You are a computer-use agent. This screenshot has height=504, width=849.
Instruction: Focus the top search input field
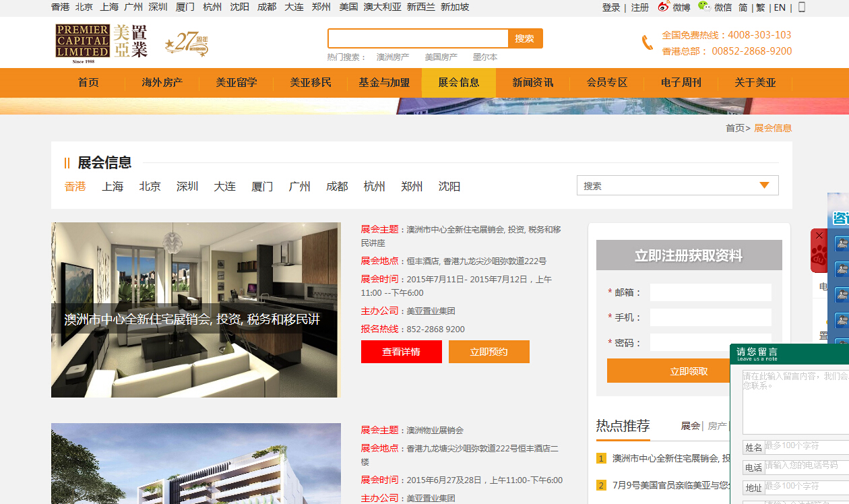[418, 38]
